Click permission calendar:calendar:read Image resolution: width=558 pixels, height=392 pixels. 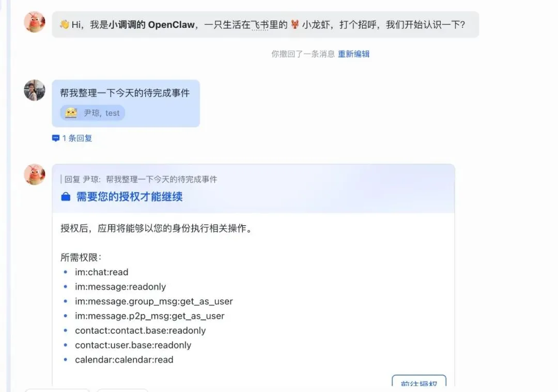coord(124,359)
